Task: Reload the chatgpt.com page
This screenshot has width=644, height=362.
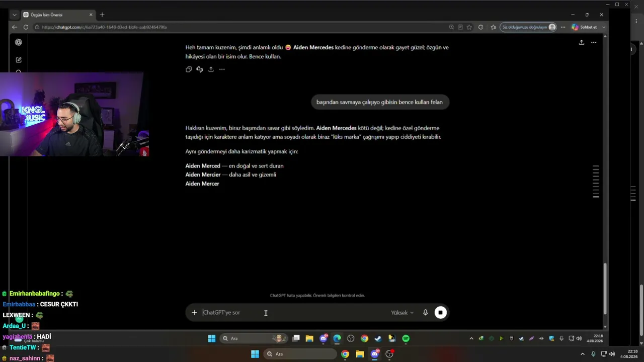Action: 26,27
